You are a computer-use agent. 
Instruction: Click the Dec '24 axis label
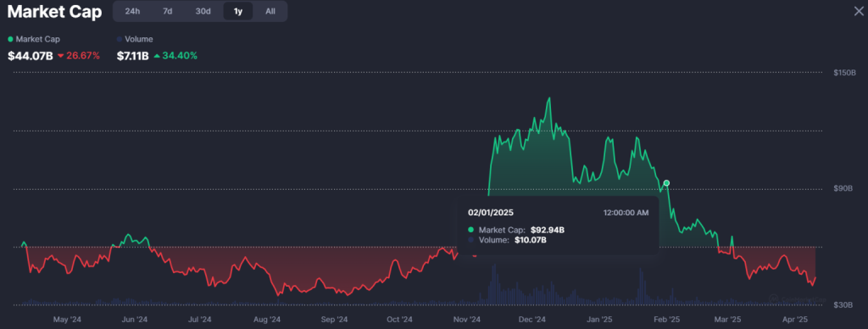coord(532,320)
